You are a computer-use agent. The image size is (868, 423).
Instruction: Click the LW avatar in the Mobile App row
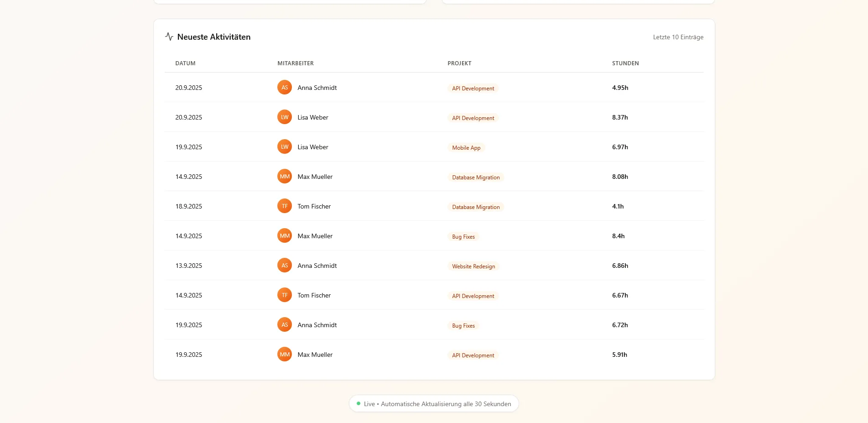tap(285, 146)
